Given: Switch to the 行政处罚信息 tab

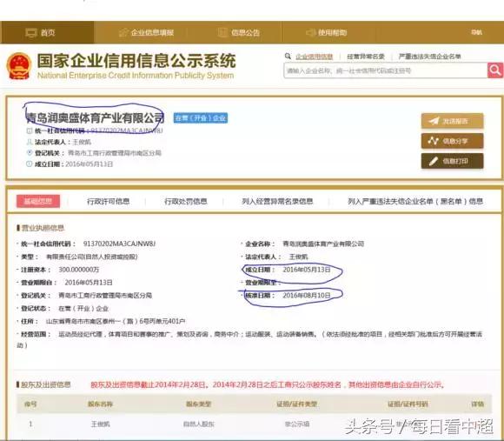Looking at the screenshot, I should click(x=186, y=201).
